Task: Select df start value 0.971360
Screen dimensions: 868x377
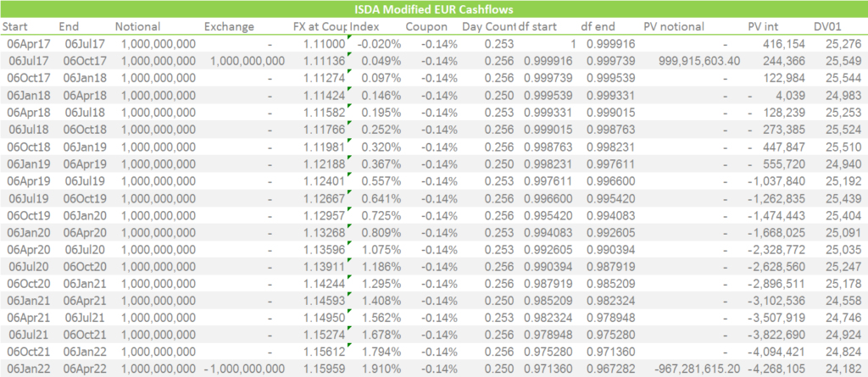Action: (x=548, y=369)
